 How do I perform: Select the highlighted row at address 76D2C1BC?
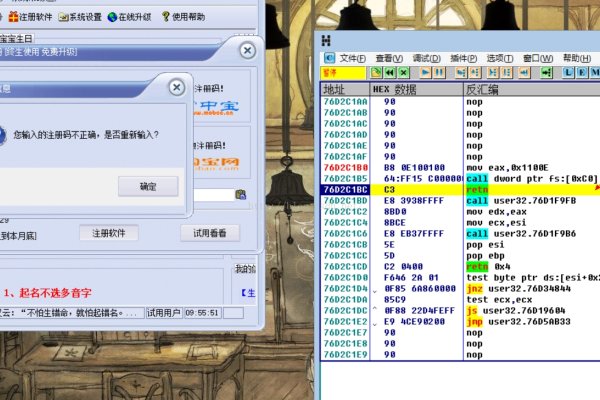tap(460, 189)
